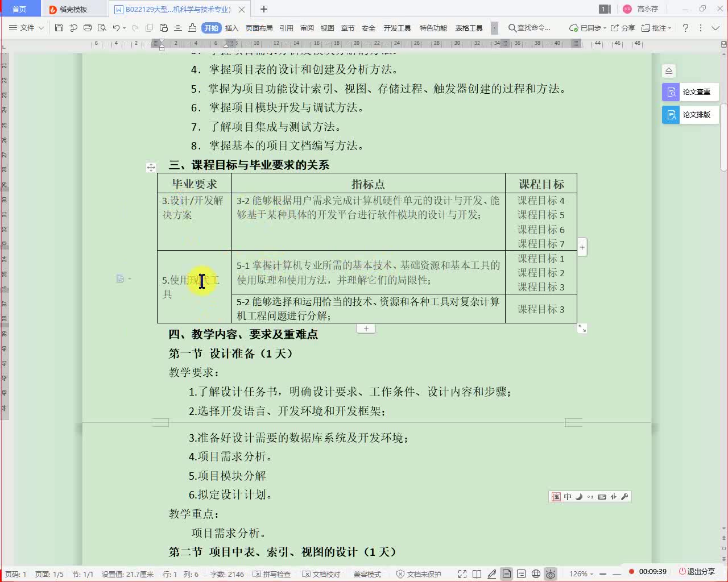728x582 pixels.
Task: Open the File menu dropdown
Action: pos(27,28)
